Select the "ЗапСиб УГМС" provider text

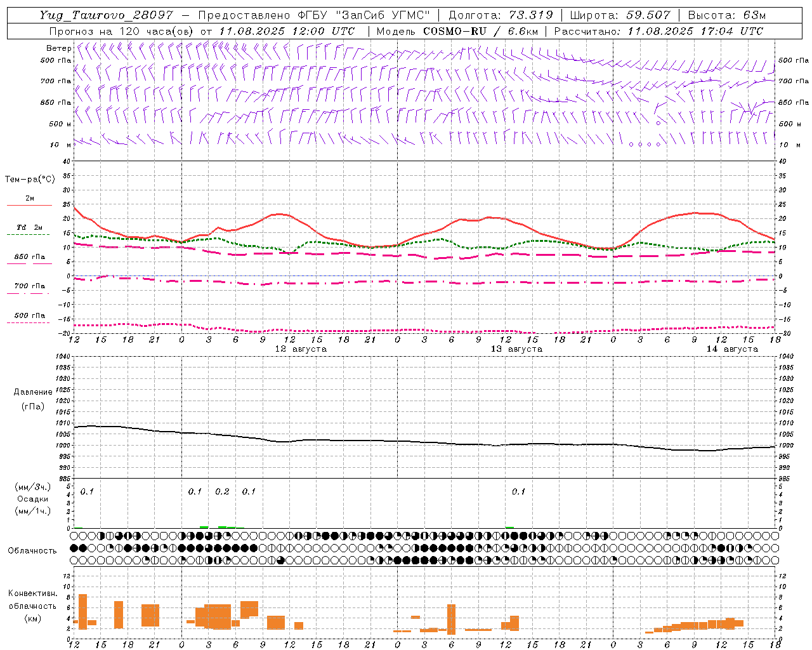384,15
